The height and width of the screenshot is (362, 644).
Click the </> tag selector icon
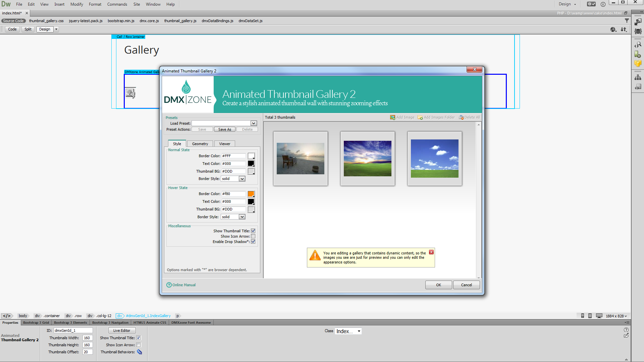click(7, 316)
